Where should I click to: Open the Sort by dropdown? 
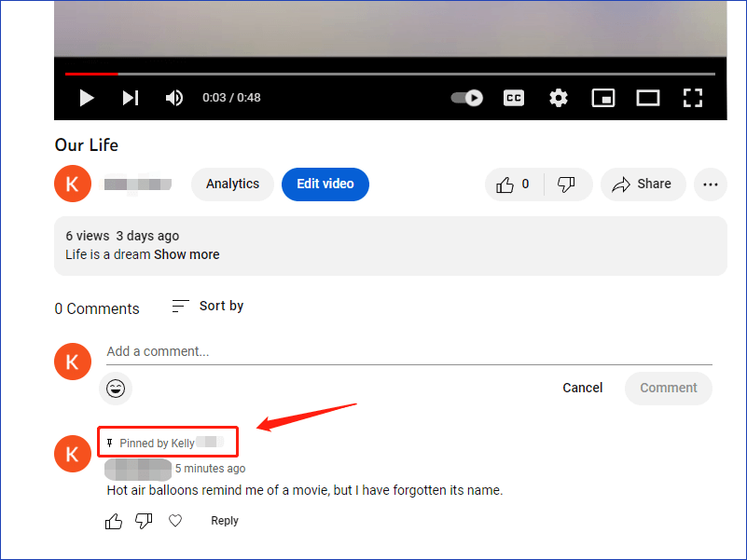click(x=207, y=306)
